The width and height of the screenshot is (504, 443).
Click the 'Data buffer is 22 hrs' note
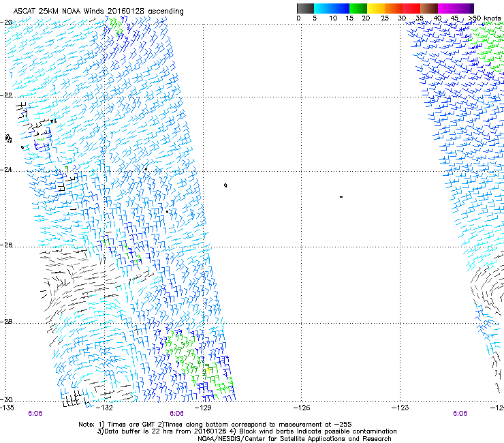(166, 431)
